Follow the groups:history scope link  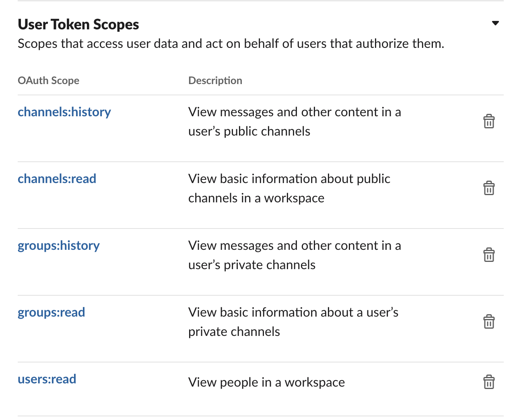click(59, 245)
